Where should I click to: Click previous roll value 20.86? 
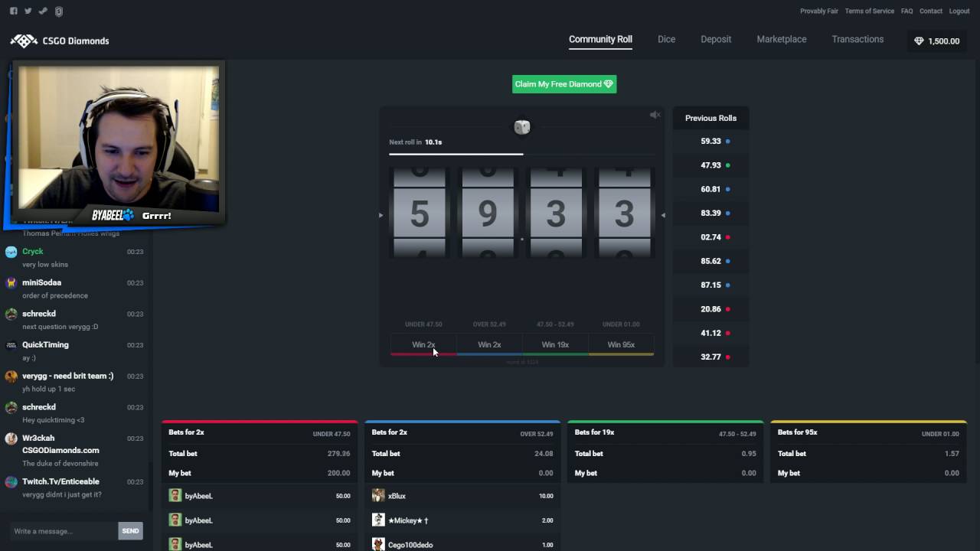[710, 309]
